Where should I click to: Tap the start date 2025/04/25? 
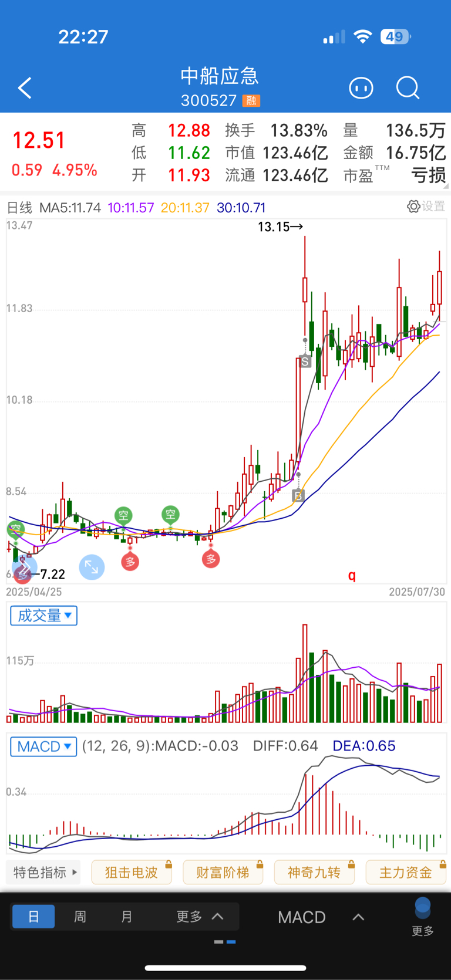point(34,592)
